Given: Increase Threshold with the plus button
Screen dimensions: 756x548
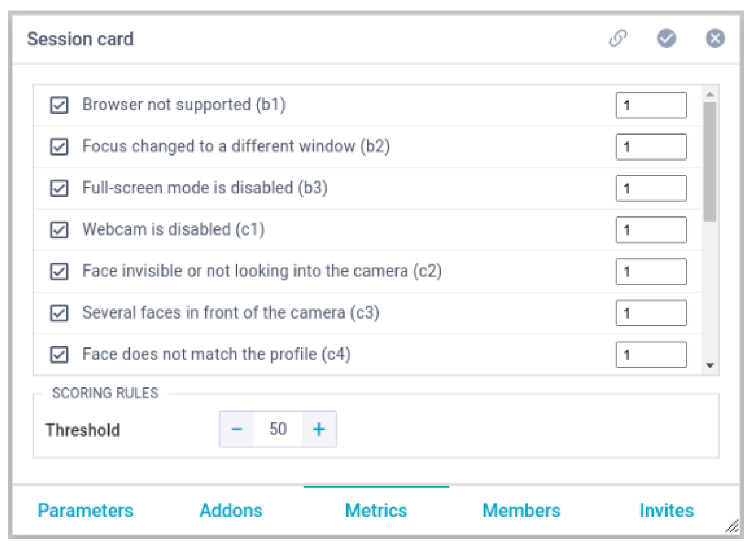Looking at the screenshot, I should click(319, 429).
